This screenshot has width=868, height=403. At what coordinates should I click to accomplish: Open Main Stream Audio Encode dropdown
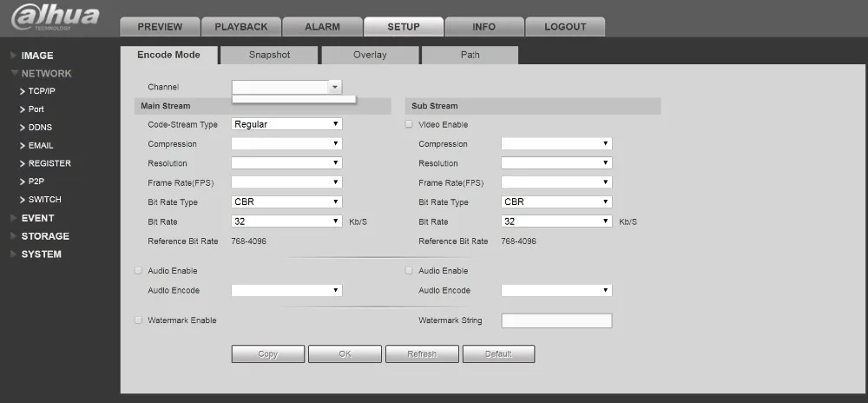click(x=286, y=290)
